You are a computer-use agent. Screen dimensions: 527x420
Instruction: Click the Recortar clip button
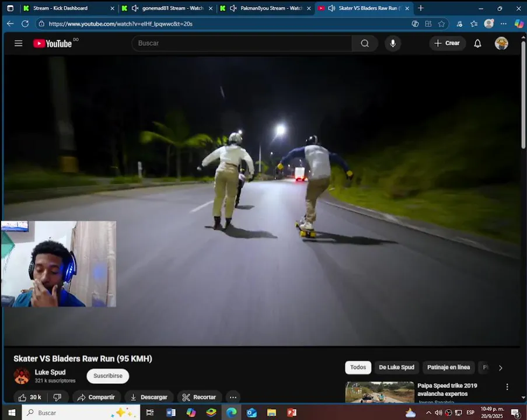(200, 397)
